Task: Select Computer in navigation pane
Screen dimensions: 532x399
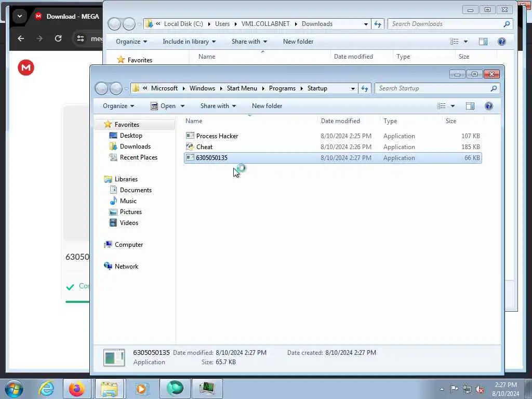Action: (129, 244)
